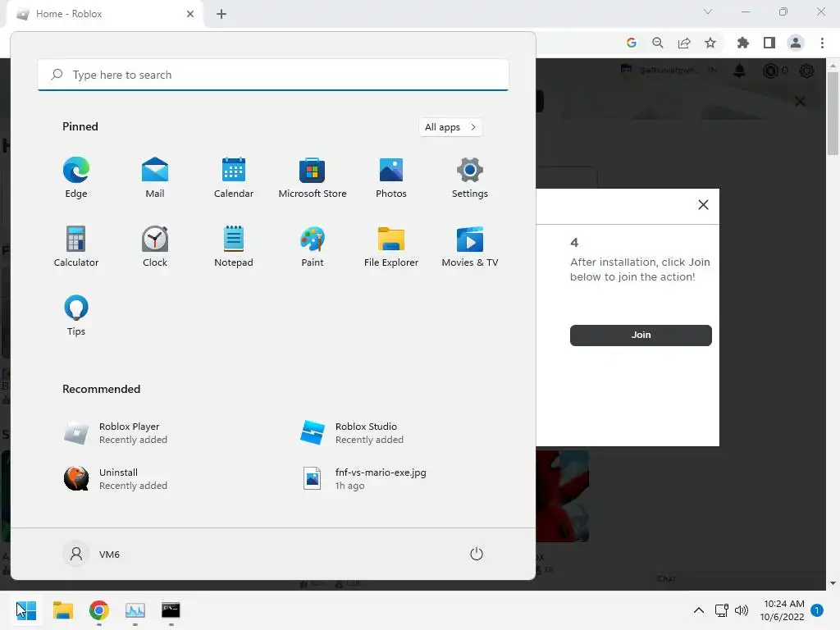This screenshot has height=630, width=840.
Task: Launch Movies & TV app
Action: [470, 247]
